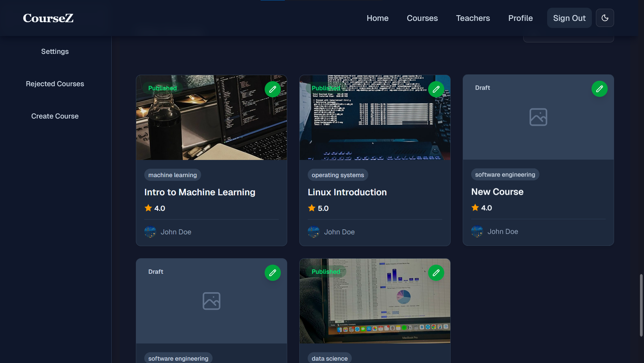This screenshot has height=363, width=644.
Task: Click the Sign Out button
Action: point(569,18)
